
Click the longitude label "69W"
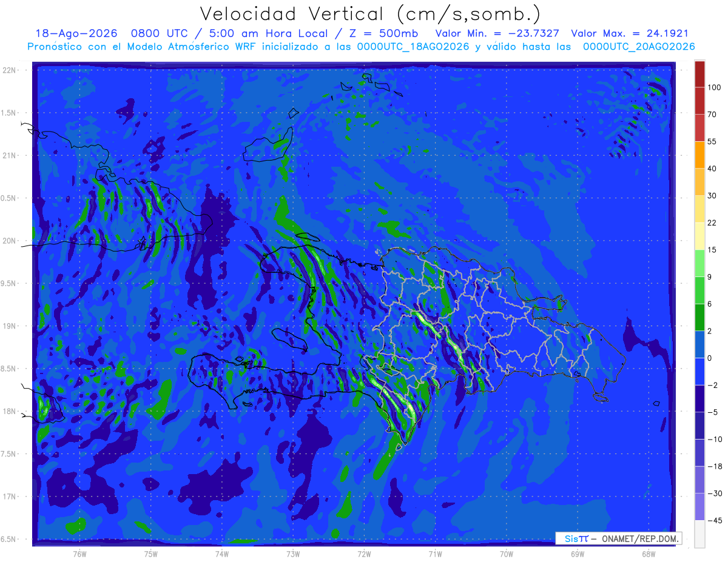click(578, 554)
